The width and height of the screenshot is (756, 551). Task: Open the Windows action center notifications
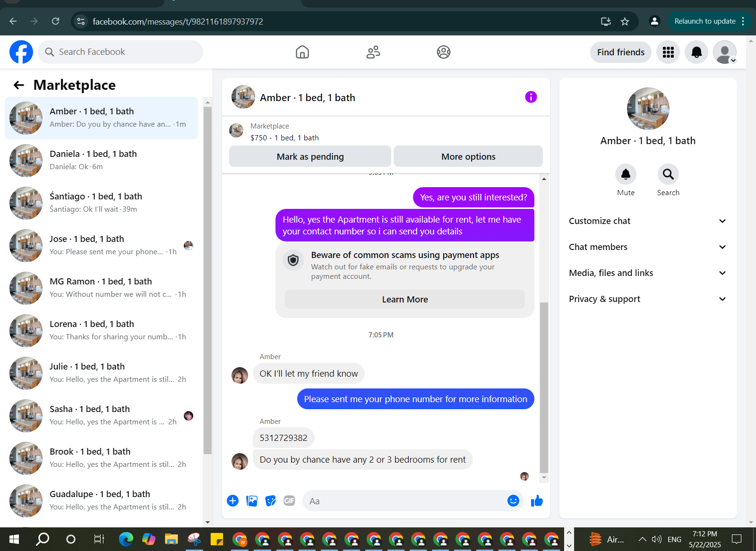tap(736, 539)
